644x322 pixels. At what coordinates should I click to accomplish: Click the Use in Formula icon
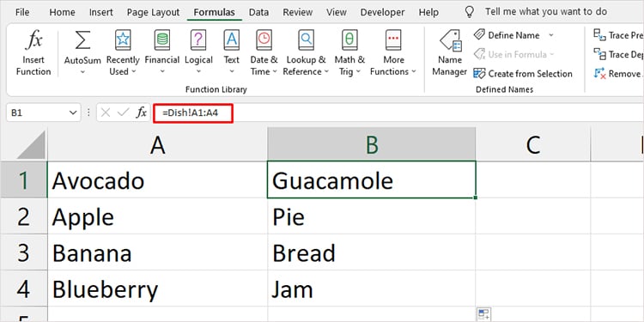tap(479, 54)
